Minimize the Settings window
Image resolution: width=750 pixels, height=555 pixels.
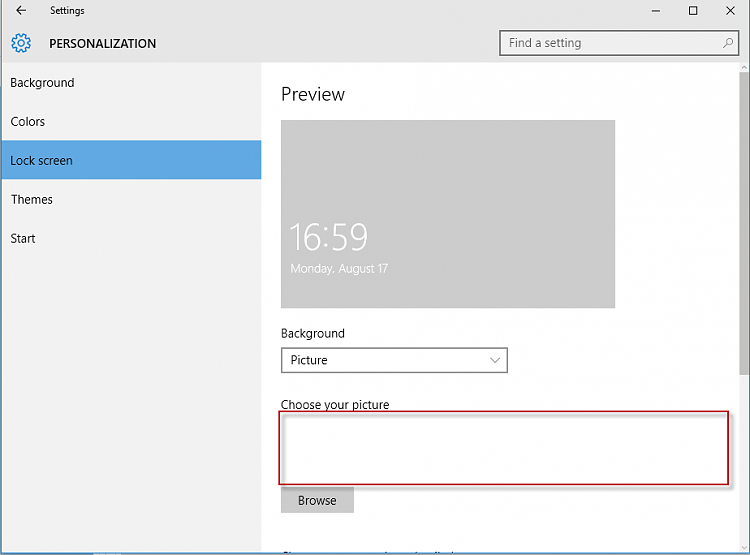click(x=656, y=11)
